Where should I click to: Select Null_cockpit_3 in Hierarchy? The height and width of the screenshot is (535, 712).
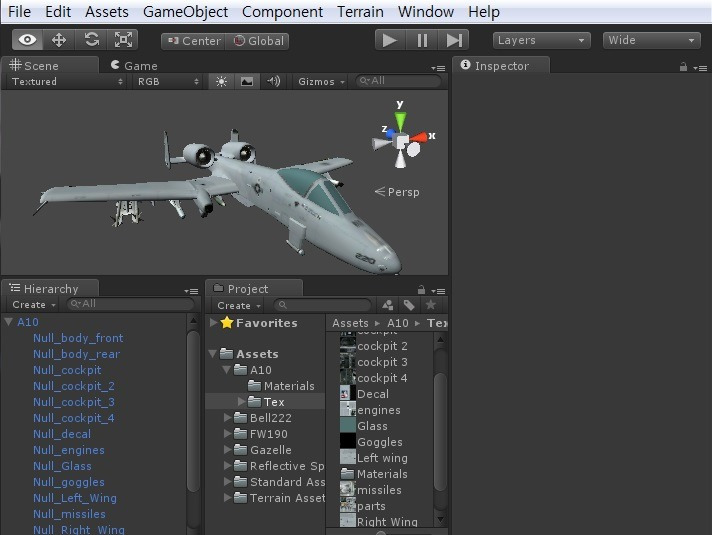tap(74, 402)
